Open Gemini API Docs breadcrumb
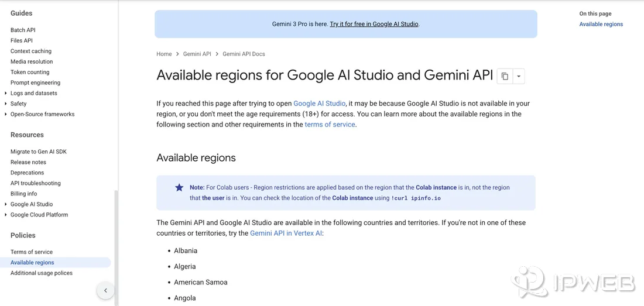 click(244, 54)
